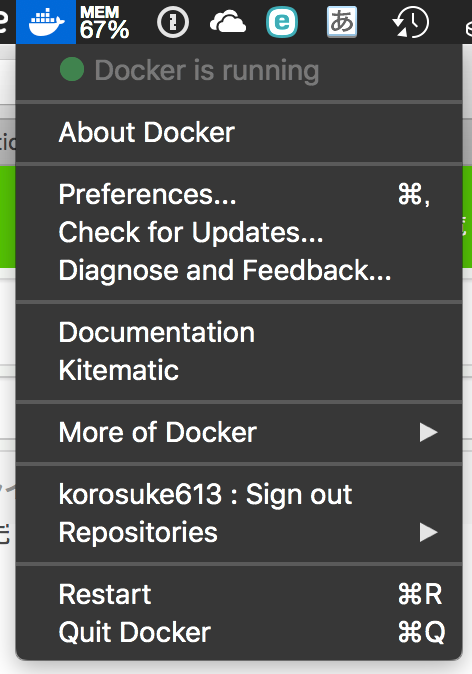The height and width of the screenshot is (674, 472).
Task: Choose Check for Updates...
Action: coord(239,232)
